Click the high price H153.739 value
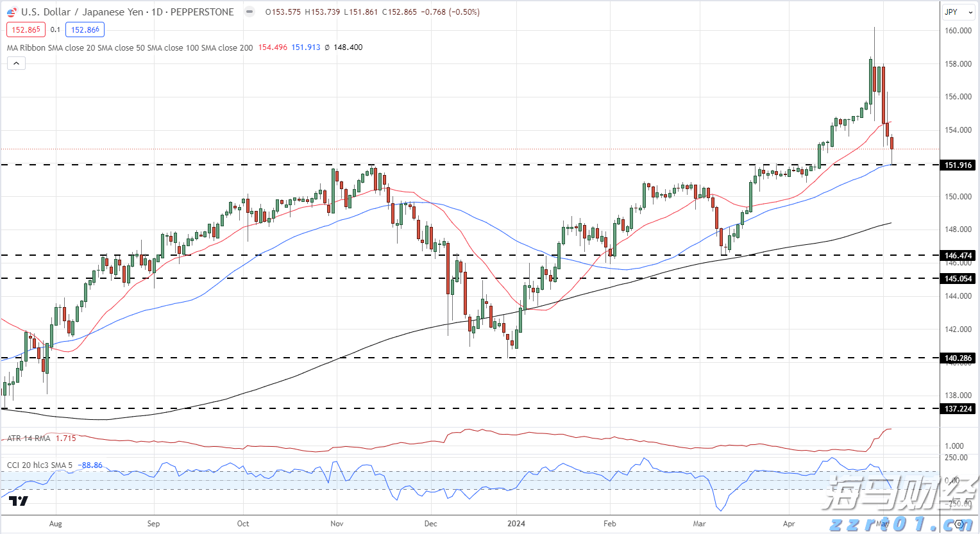The image size is (980, 534). click(323, 12)
